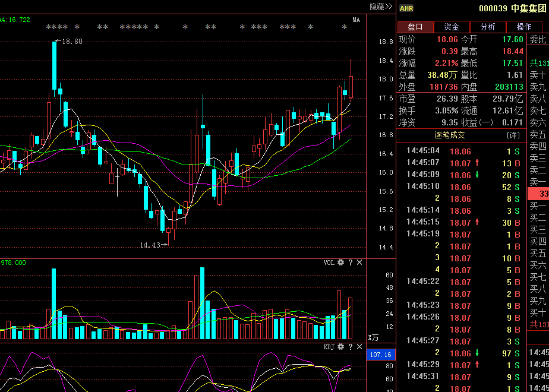Click the MA indicator label
549x392 pixels.
coord(356,20)
